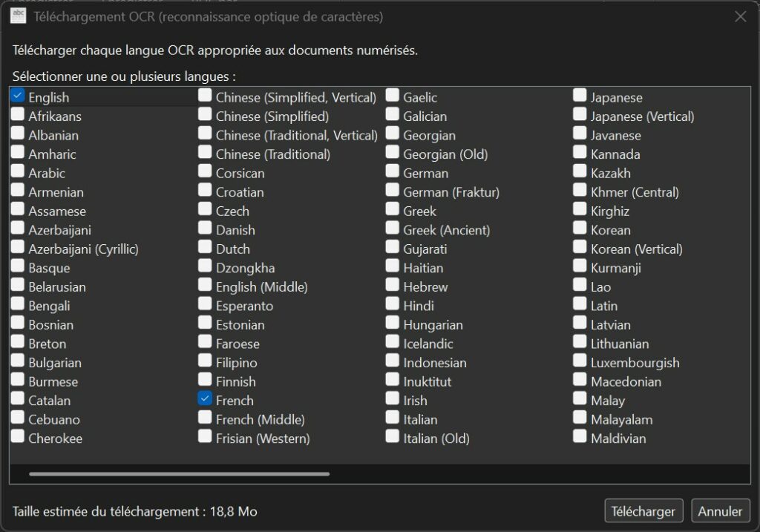Click the Télécharger button
The width and height of the screenshot is (760, 532).
coord(643,510)
